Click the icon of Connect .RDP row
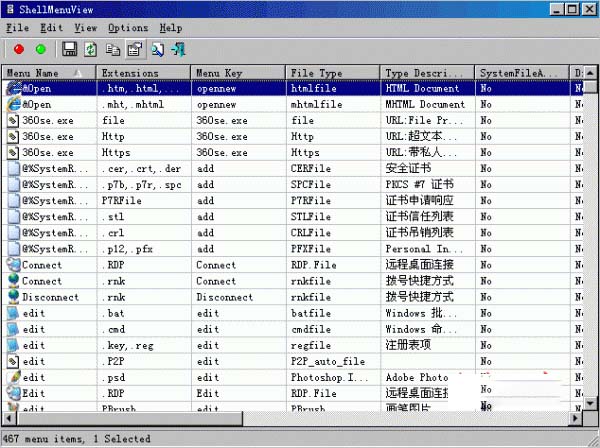Image resolution: width=600 pixels, height=448 pixels. click(x=13, y=265)
